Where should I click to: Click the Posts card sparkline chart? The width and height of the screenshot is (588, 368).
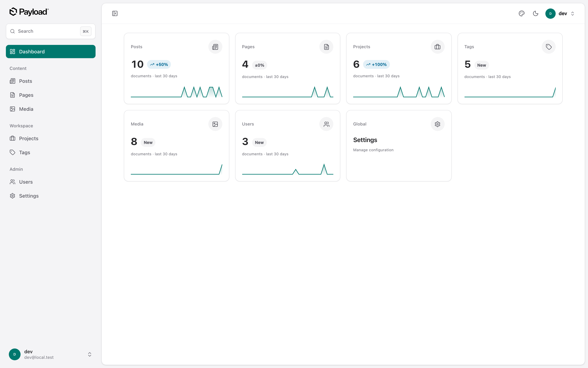pos(176,92)
